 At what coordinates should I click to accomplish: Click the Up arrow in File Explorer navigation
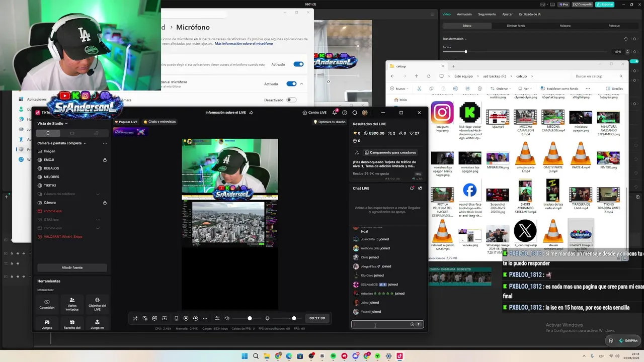[x=417, y=76]
